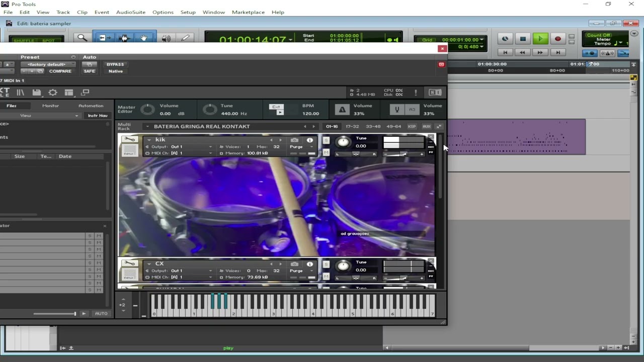Return to zero in Pro Tools transport

(x=506, y=52)
